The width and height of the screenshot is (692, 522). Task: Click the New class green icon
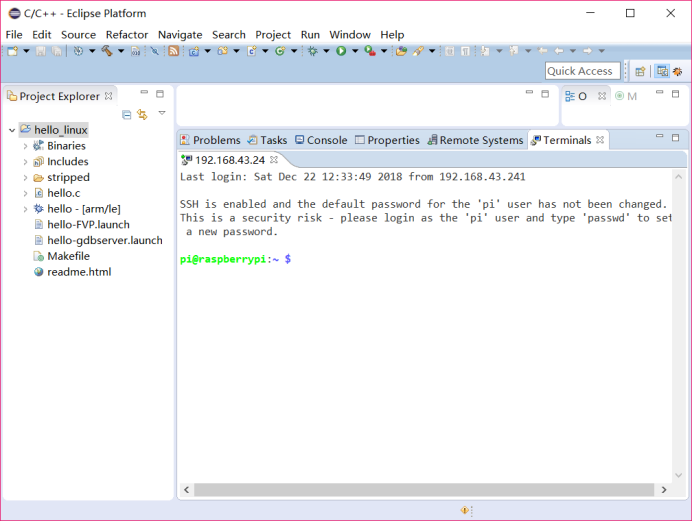pyautogui.click(x=280, y=51)
